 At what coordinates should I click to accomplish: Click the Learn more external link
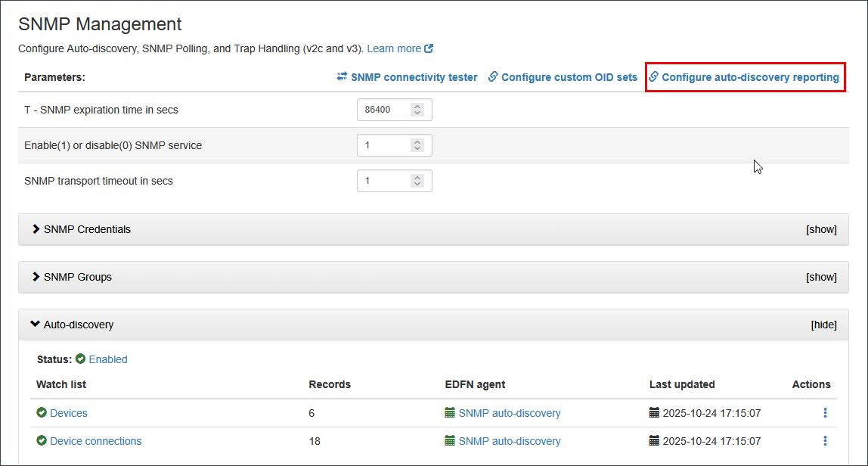coord(399,48)
